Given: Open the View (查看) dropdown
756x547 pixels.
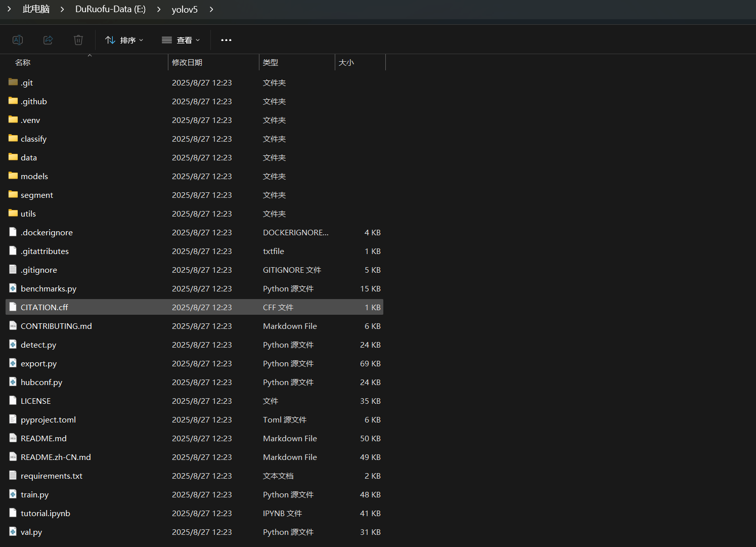Looking at the screenshot, I should [181, 40].
